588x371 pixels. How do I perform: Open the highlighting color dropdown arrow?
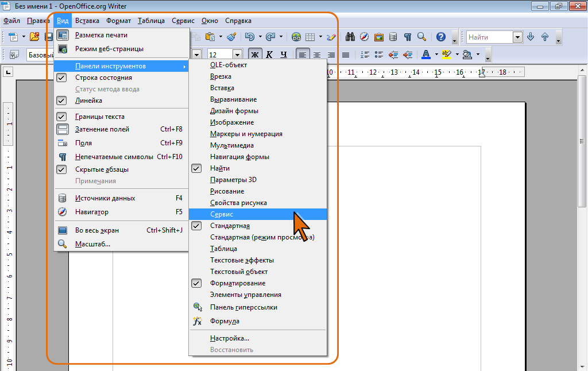click(457, 55)
